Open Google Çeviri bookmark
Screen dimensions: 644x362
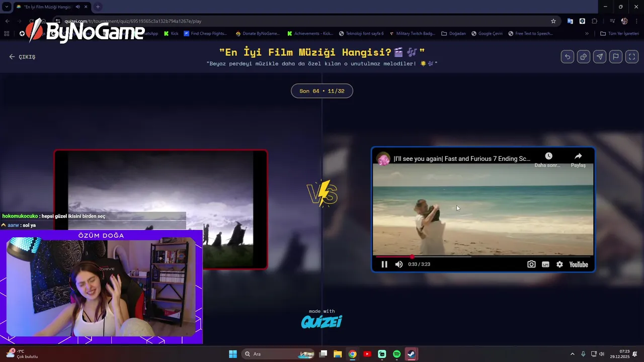coord(487,34)
